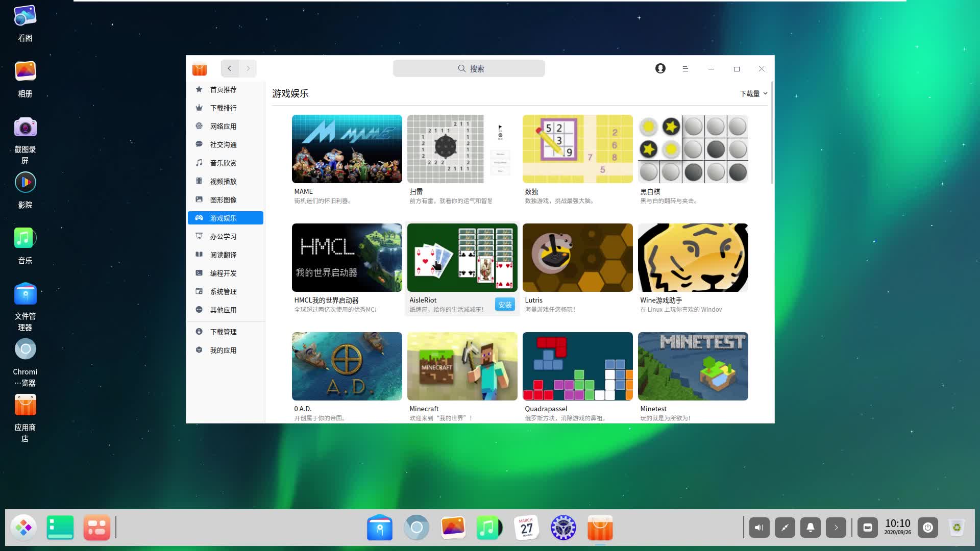Open 音乐欣赏 category from sidebar
Viewport: 980px width, 551px height.
[x=223, y=163]
